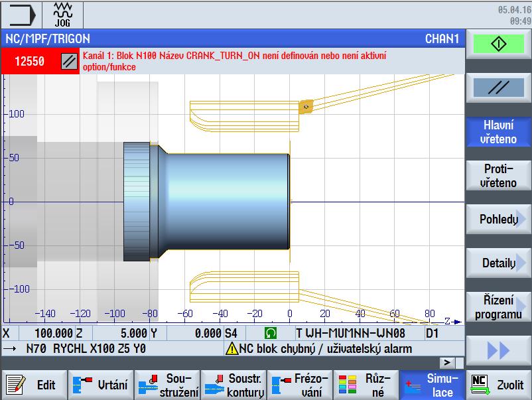Click the date and time display
Screen dimensions: 532x400
click(514, 15)
